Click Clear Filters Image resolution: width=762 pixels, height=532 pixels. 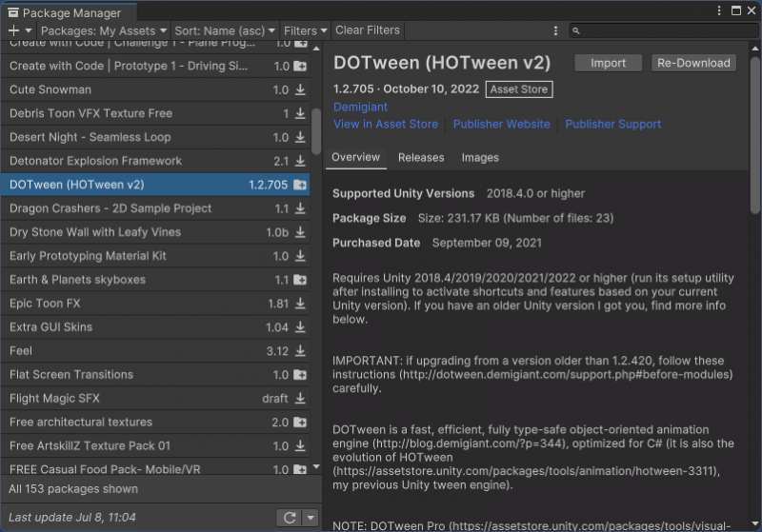coord(368,30)
